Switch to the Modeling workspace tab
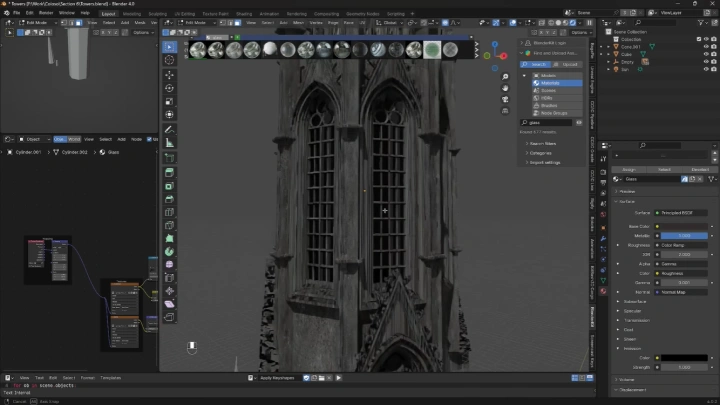The width and height of the screenshot is (720, 405). pos(132,14)
